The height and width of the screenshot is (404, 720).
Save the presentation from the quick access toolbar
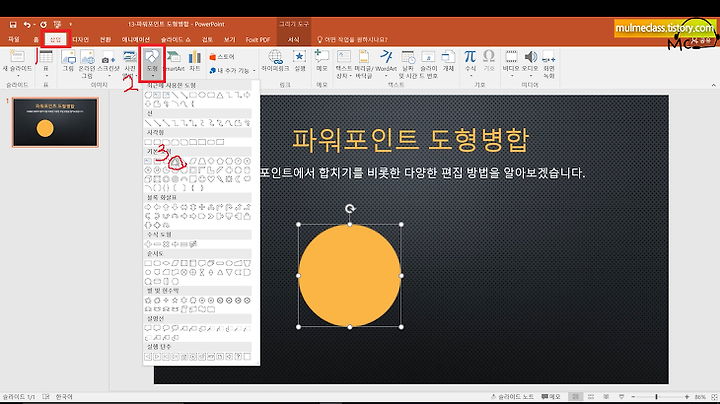[x=13, y=24]
